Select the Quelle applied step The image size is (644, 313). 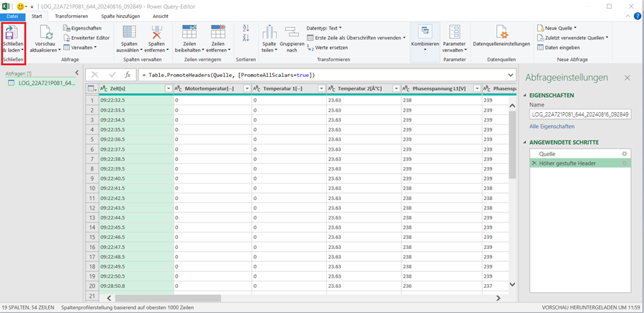pyautogui.click(x=547, y=153)
